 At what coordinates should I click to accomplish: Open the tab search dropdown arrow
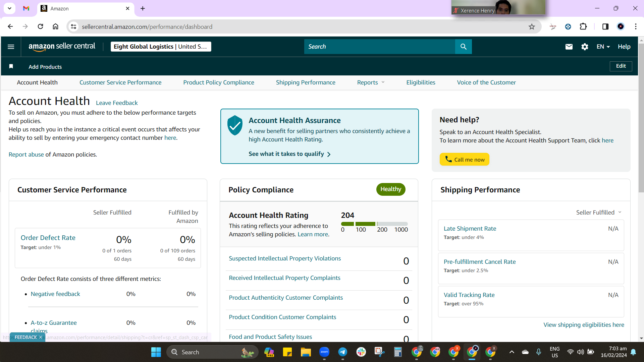point(9,8)
